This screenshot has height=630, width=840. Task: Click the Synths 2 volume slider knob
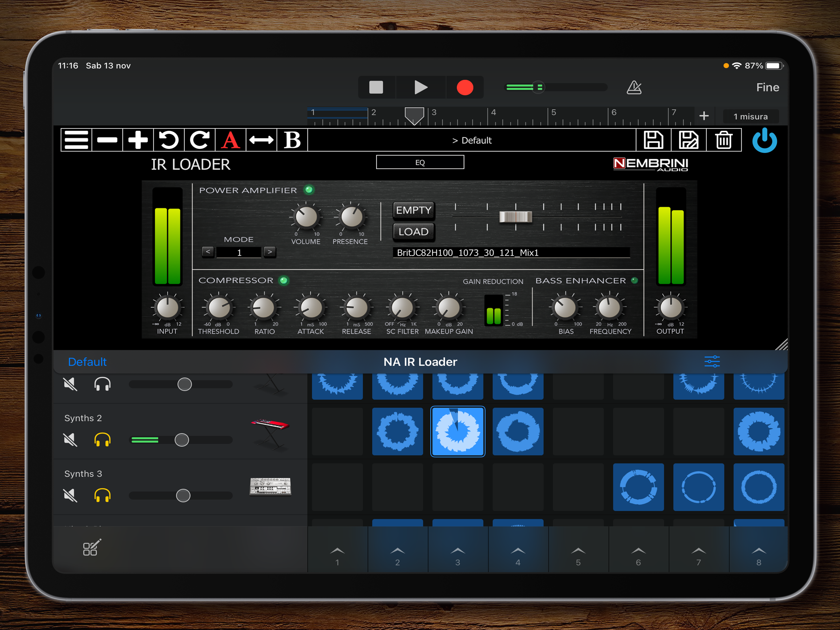181,440
